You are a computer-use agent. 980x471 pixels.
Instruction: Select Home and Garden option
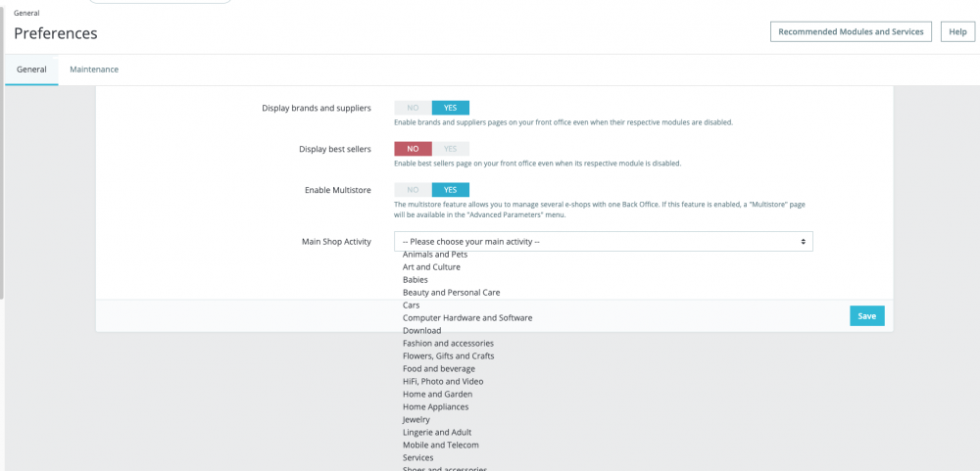point(437,395)
